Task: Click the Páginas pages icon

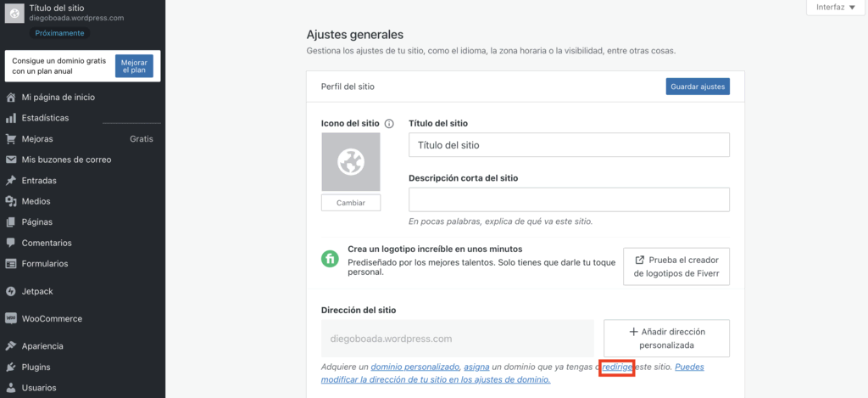Action: tap(10, 222)
